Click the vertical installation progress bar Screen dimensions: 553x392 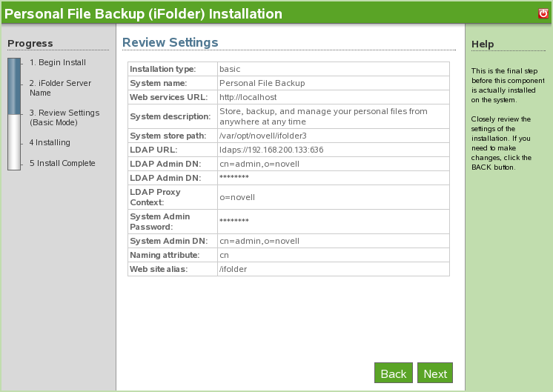14,114
